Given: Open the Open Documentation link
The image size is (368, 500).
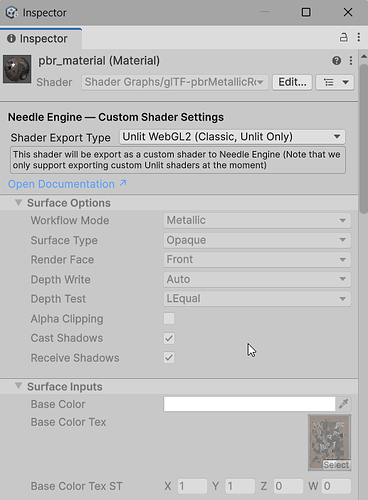Looking at the screenshot, I should click(x=67, y=184).
